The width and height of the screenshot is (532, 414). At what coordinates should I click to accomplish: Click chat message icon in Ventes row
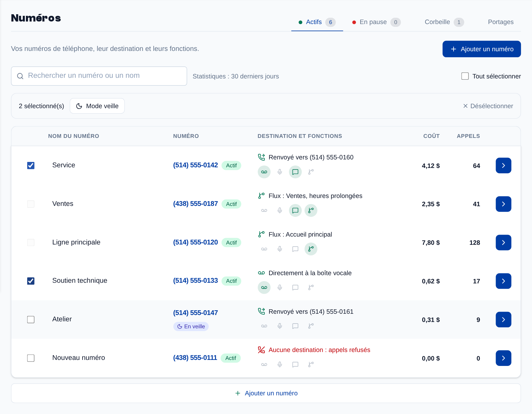coord(295,211)
